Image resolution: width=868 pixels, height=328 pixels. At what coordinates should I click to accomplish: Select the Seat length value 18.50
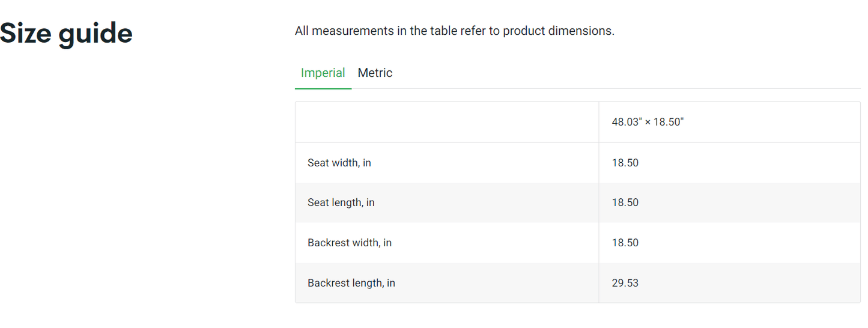pyautogui.click(x=625, y=203)
